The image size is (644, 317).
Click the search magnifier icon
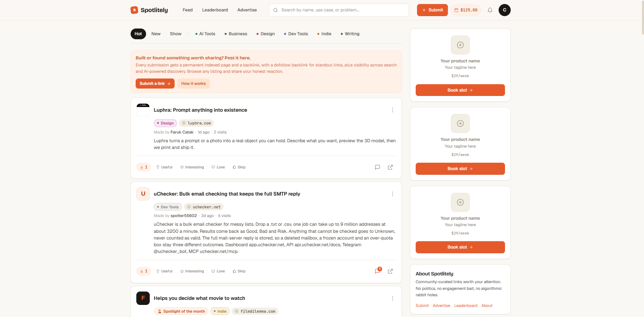tap(275, 10)
